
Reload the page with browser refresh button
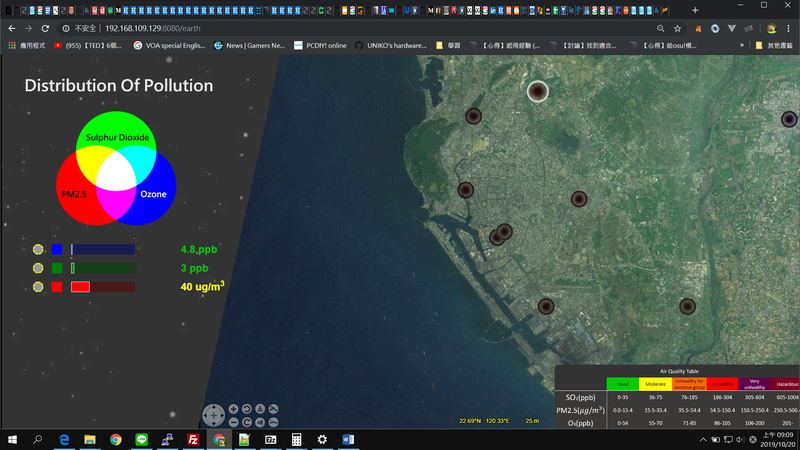point(45,29)
